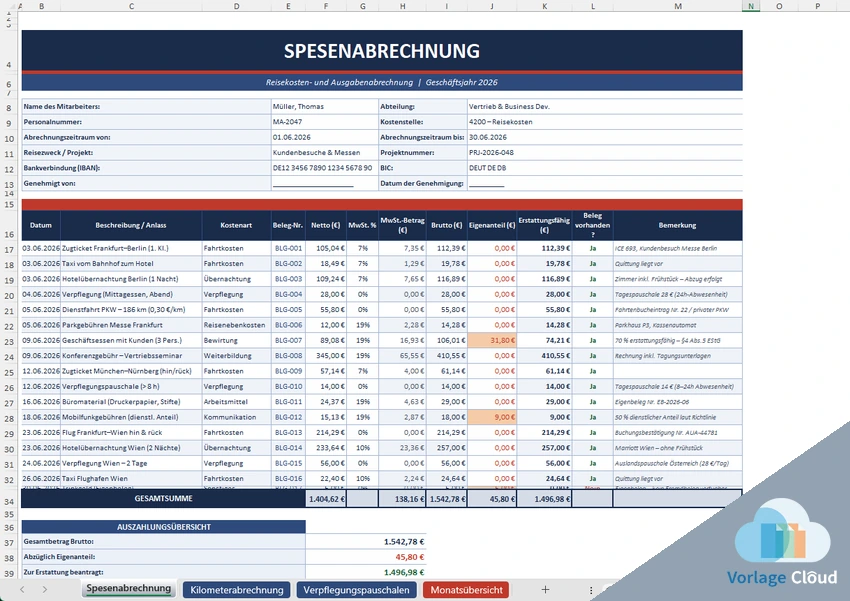Select red Abzüglich Eigenanteil value 45,80 €

(366, 557)
